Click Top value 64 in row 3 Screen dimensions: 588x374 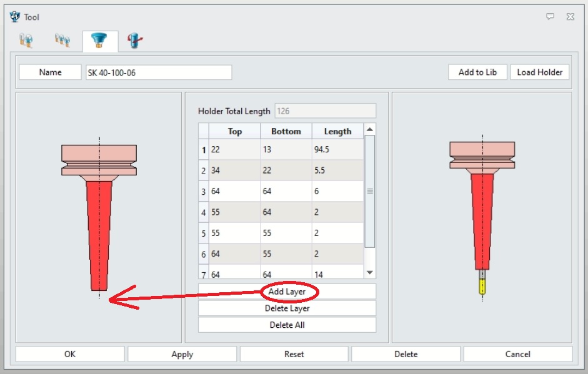[x=235, y=192]
